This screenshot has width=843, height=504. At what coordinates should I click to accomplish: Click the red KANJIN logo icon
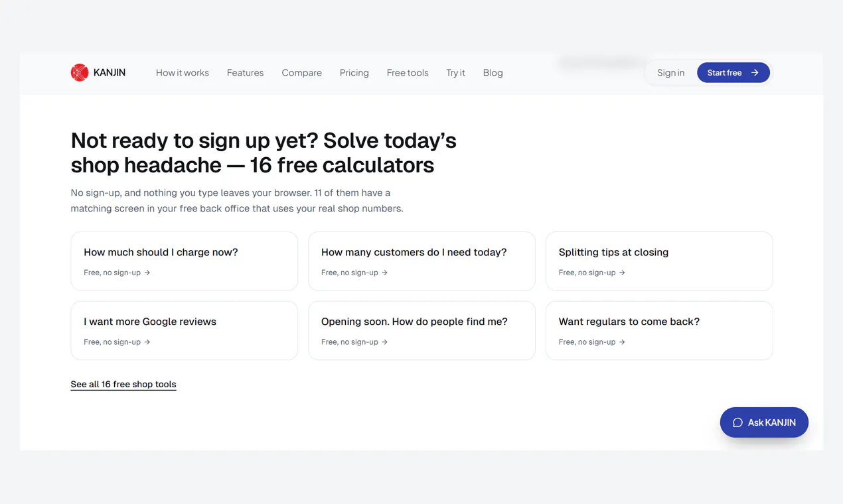coord(80,72)
